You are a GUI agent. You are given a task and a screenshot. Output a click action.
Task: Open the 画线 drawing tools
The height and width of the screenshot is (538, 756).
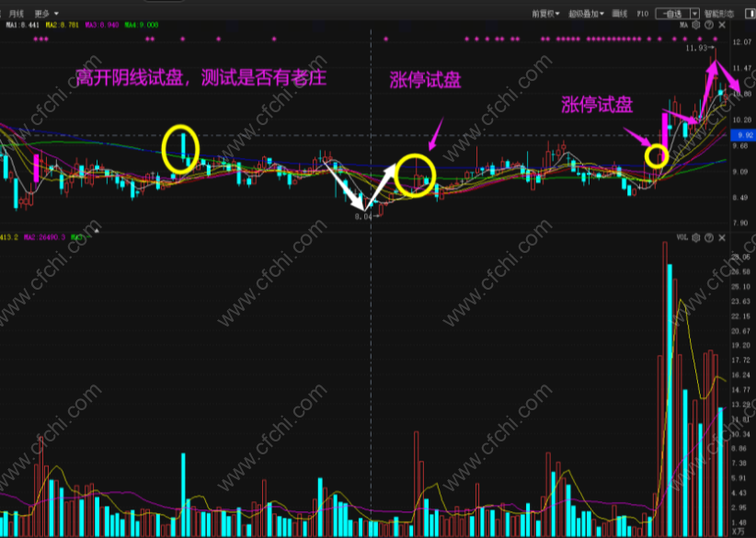pos(620,14)
